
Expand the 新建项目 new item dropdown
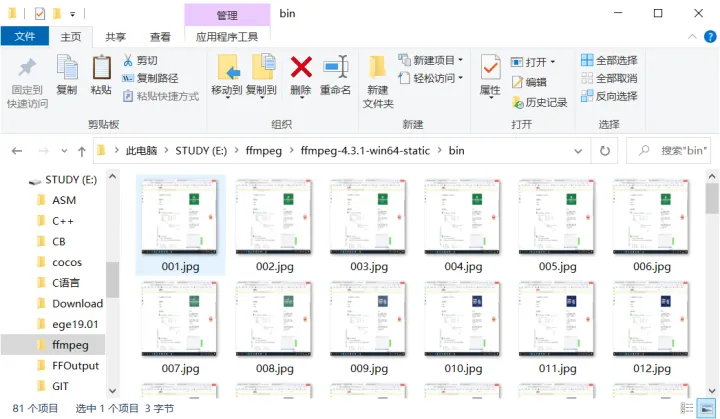pyautogui.click(x=461, y=60)
